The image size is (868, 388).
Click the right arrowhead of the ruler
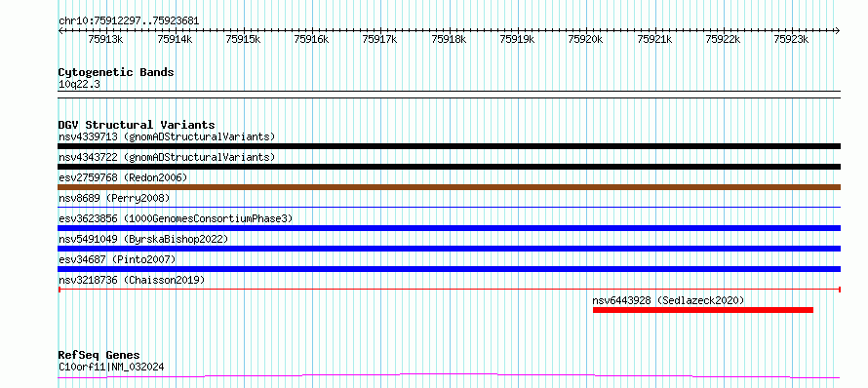pos(838,31)
